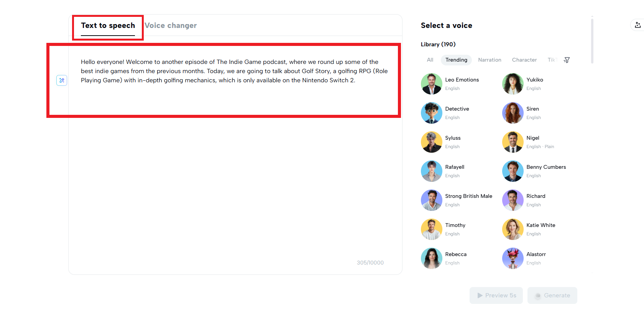This screenshot has height=315, width=644.
Task: Select the Trending voice filter
Action: point(456,60)
